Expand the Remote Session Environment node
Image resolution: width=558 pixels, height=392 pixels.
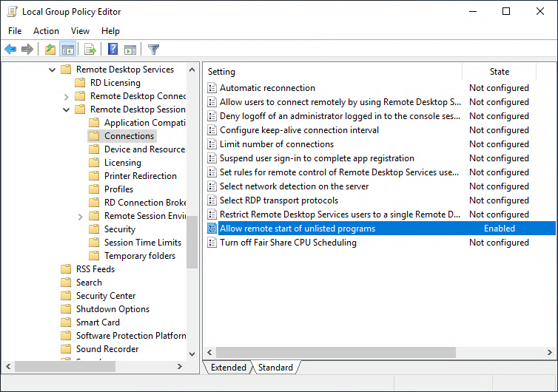tap(80, 216)
